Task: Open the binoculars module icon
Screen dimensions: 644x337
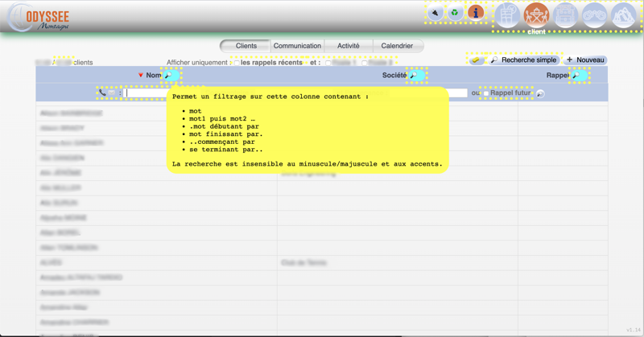Action: [x=594, y=15]
